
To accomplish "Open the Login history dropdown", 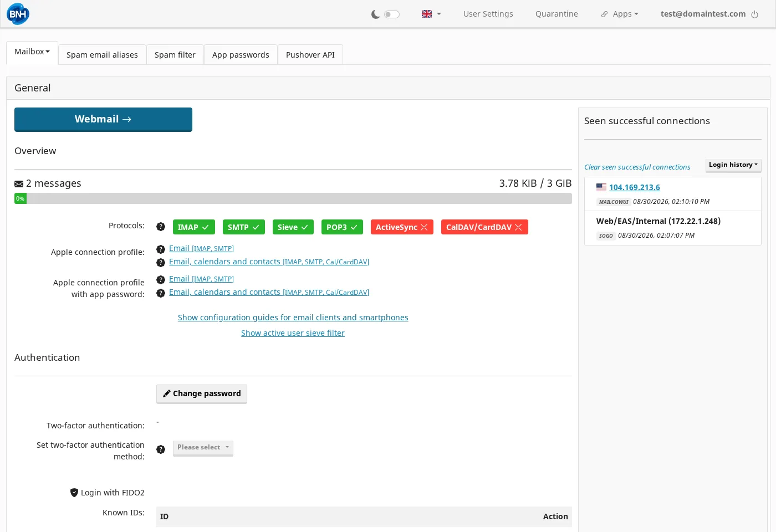I will click(x=733, y=165).
